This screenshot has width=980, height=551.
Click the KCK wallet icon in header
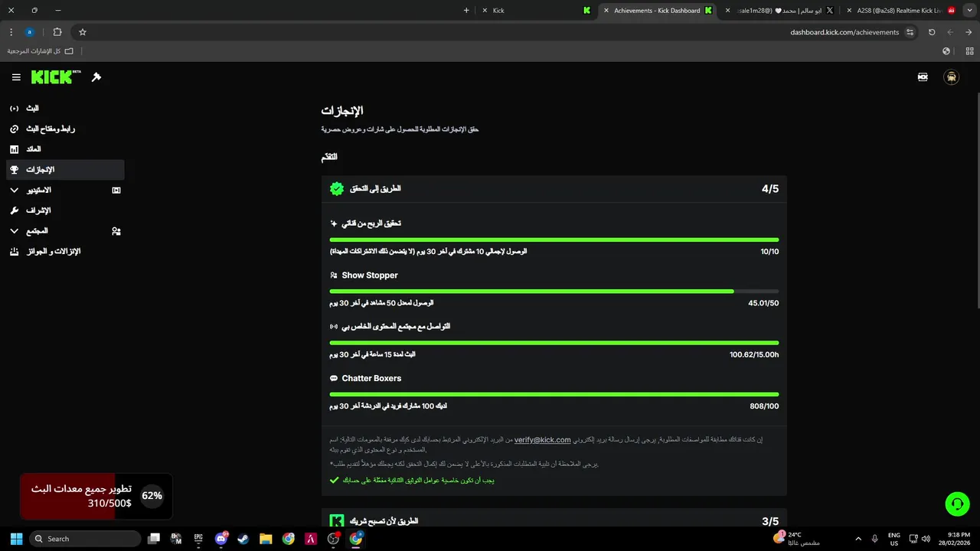point(923,77)
